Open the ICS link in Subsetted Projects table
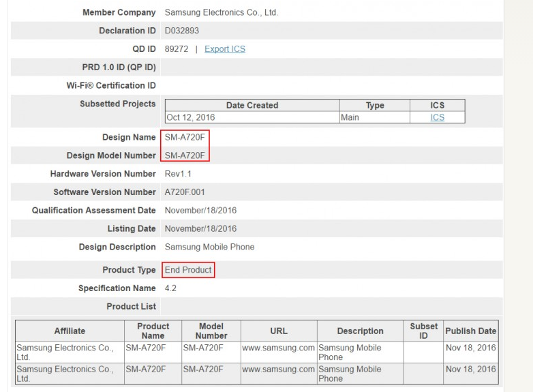 click(x=437, y=117)
